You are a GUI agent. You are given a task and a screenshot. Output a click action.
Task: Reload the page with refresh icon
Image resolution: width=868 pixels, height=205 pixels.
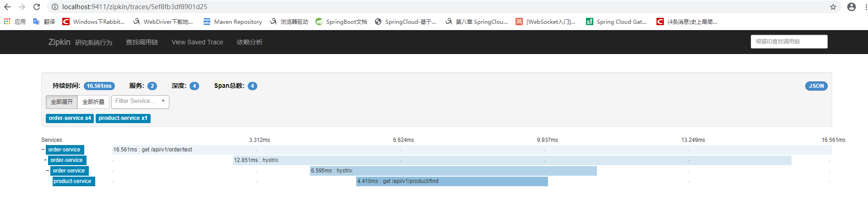coord(37,7)
